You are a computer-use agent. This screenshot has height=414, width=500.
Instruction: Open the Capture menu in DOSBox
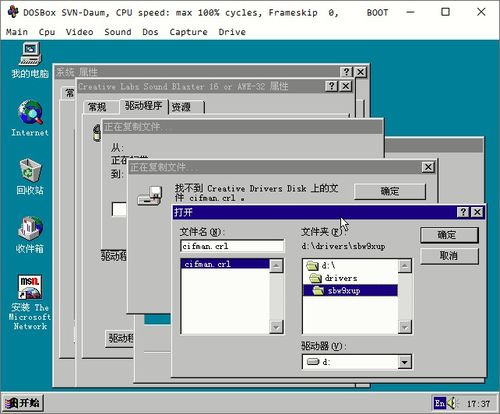coord(188,32)
